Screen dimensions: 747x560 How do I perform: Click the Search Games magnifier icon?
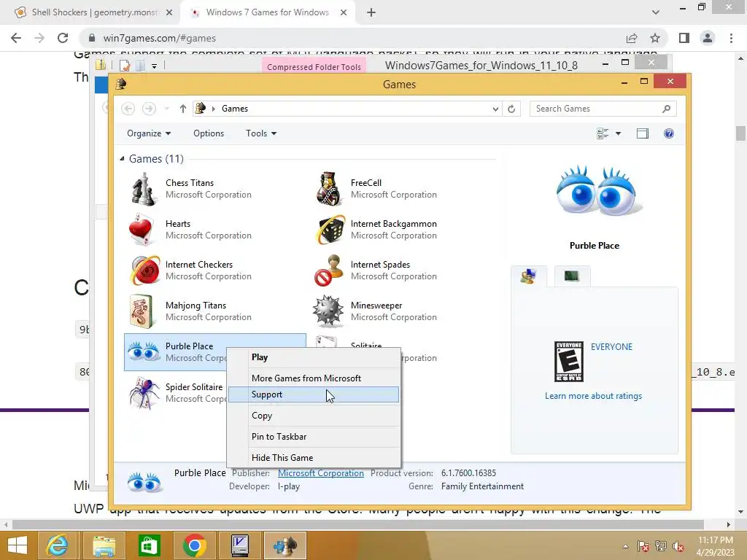coord(666,109)
